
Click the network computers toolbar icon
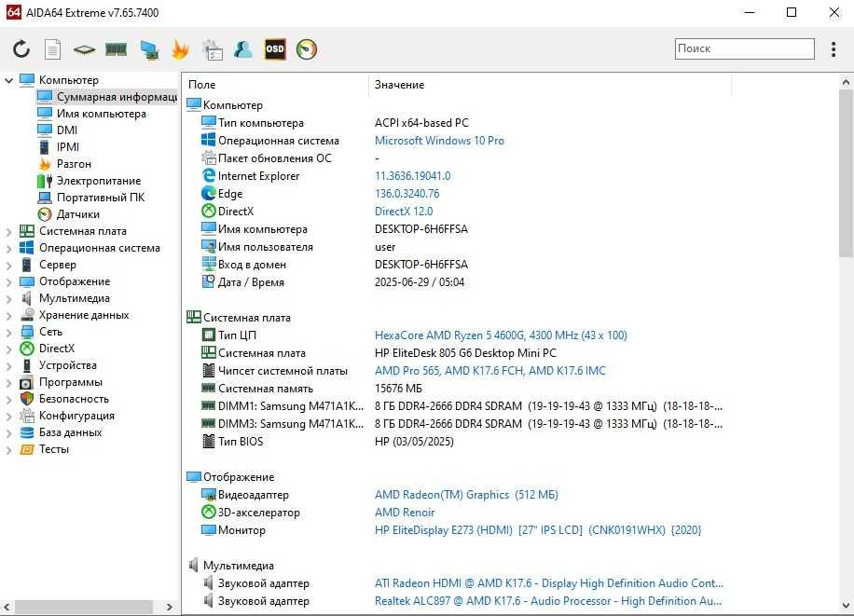[x=148, y=49]
